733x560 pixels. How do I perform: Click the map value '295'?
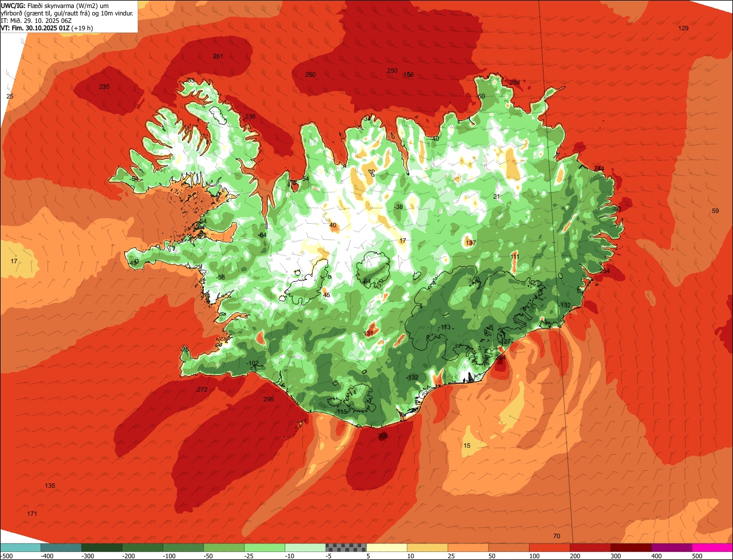coord(269,399)
